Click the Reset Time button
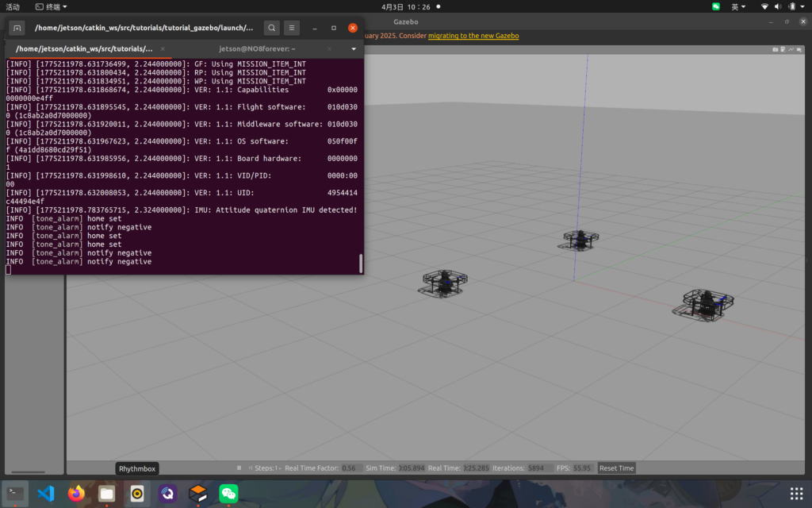812x508 pixels. [x=617, y=468]
